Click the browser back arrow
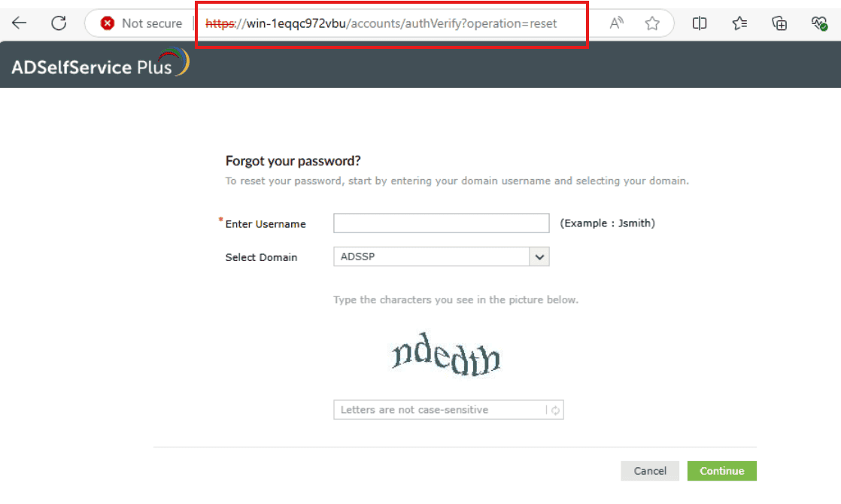 (20, 23)
